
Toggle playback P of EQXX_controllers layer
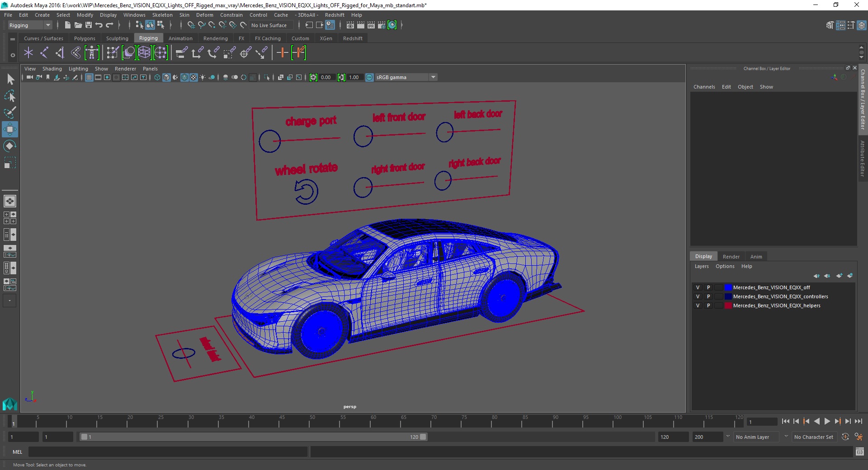click(x=708, y=296)
